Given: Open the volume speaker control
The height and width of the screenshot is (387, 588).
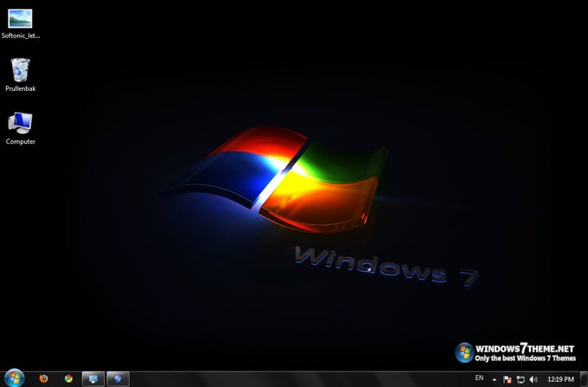Looking at the screenshot, I should [x=534, y=379].
